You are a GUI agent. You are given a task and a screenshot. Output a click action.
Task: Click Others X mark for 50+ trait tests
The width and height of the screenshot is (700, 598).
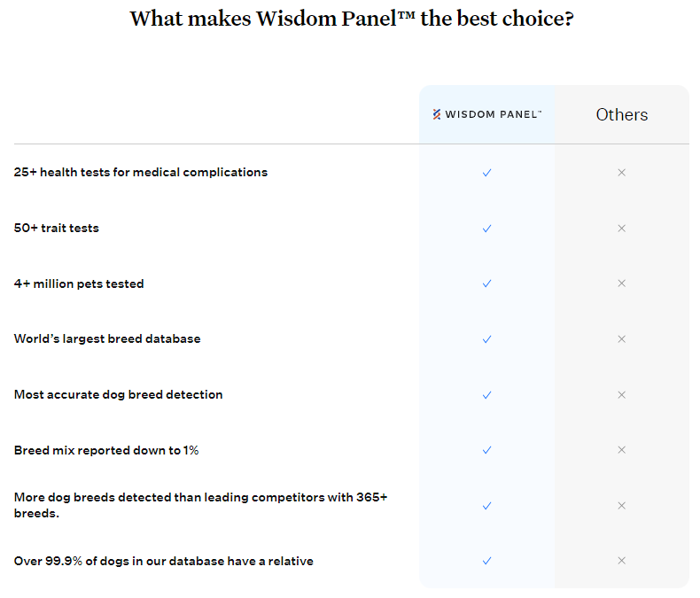(x=621, y=229)
